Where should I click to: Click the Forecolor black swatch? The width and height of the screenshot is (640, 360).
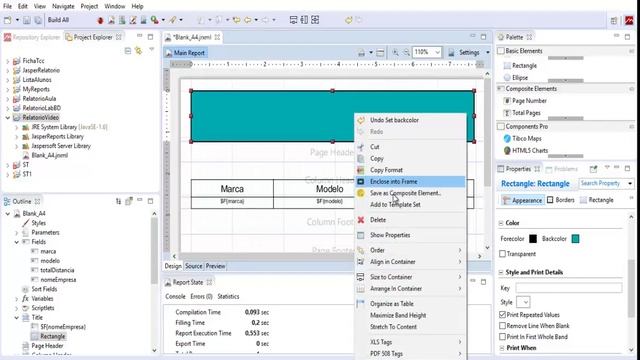tap(533, 239)
